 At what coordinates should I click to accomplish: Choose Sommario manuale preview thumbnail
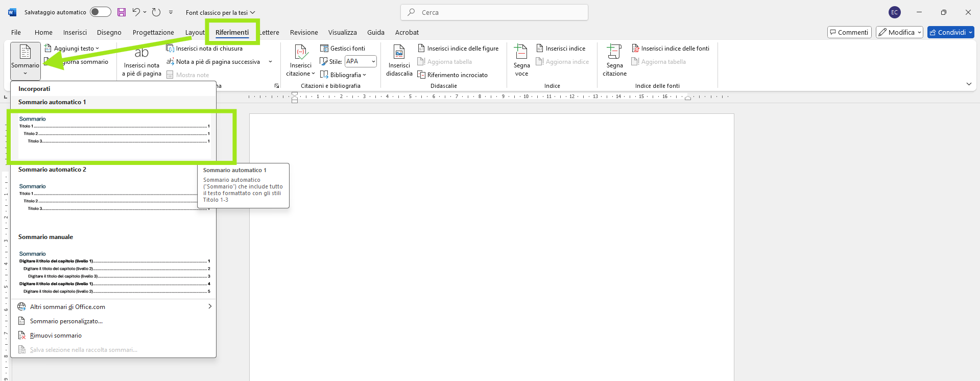point(114,272)
